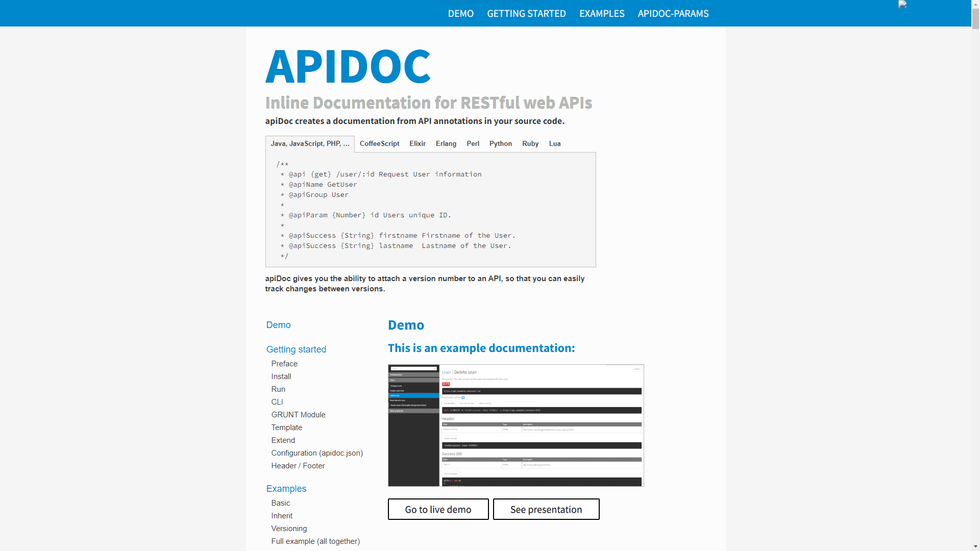
Task: Open the GETTING STARTED navigation item
Action: point(526,14)
